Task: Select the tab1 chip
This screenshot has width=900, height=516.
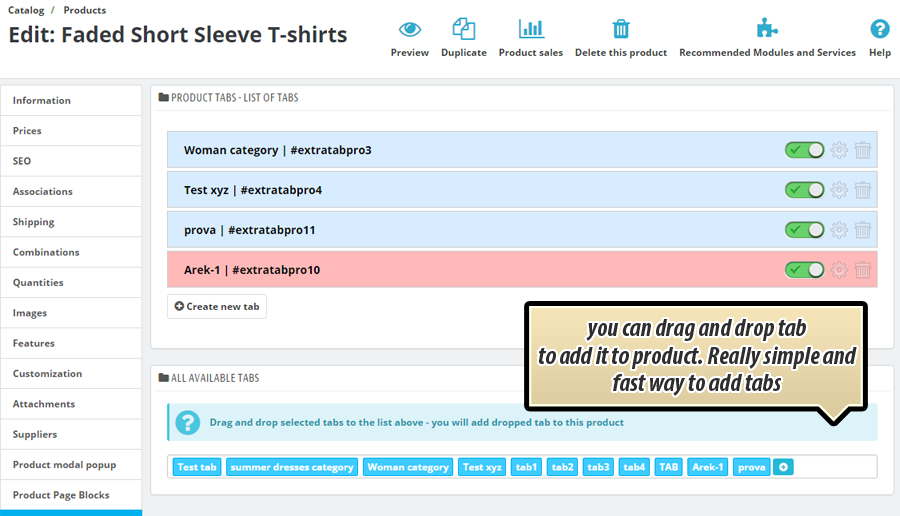Action: coord(526,467)
